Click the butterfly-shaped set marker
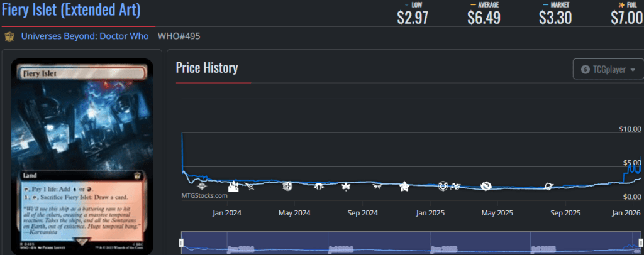Image resolution: width=644 pixels, height=255 pixels. pyautogui.click(x=377, y=186)
